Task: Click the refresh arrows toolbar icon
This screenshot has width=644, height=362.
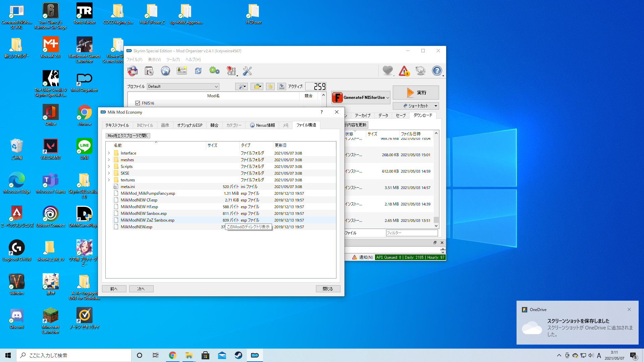Action: 198,71
